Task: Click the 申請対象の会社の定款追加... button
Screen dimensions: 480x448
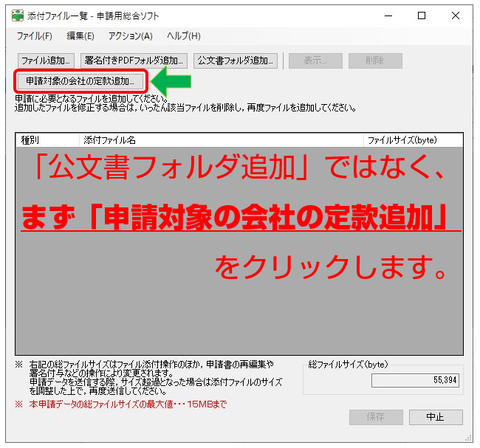Action: tap(80, 81)
